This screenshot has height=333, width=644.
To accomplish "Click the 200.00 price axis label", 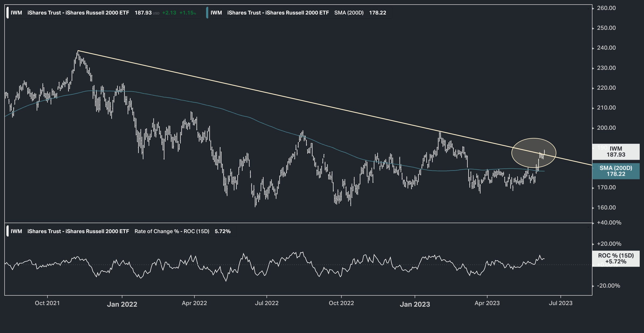I will 606,128.
